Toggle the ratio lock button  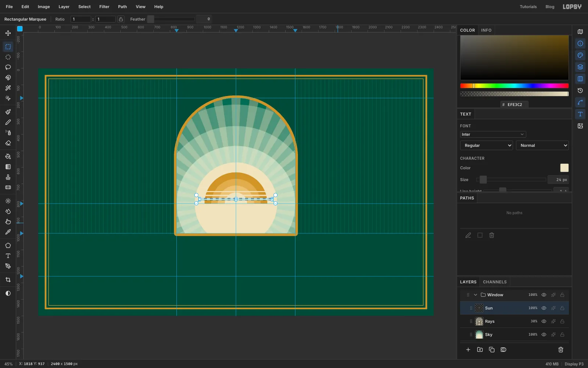click(x=121, y=19)
